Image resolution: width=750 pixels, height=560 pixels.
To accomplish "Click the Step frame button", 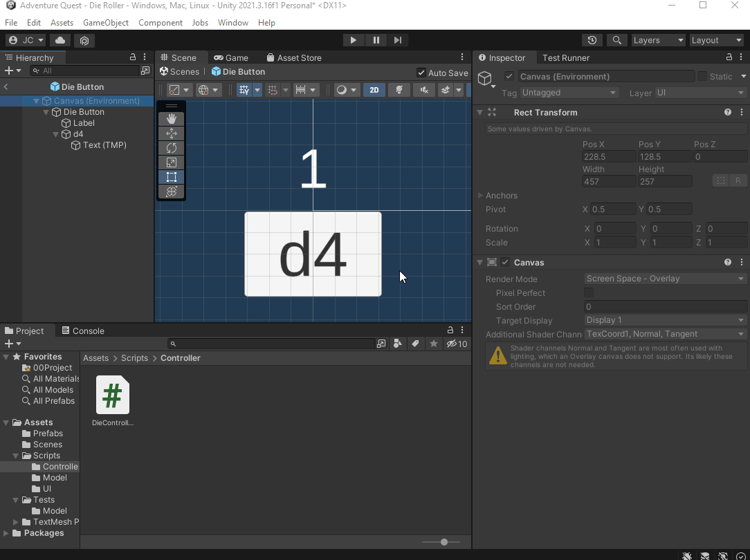I will (398, 40).
